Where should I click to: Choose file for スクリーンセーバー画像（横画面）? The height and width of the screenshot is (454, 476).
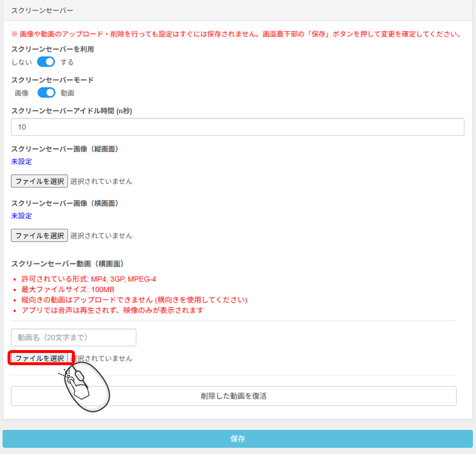[x=39, y=235]
